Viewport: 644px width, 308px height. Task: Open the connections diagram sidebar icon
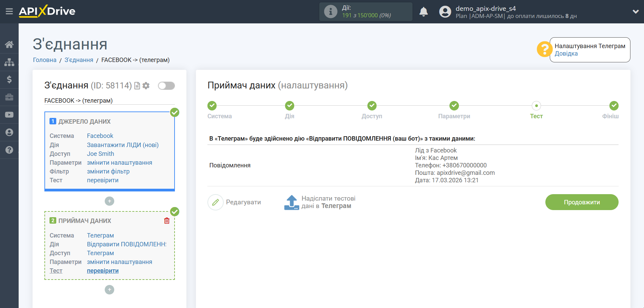pos(9,62)
